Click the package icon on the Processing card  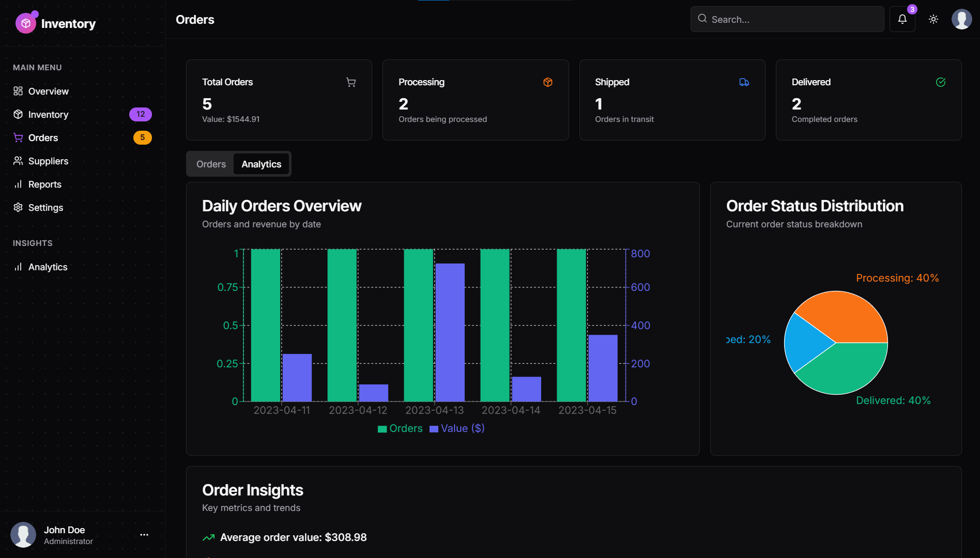tap(547, 82)
